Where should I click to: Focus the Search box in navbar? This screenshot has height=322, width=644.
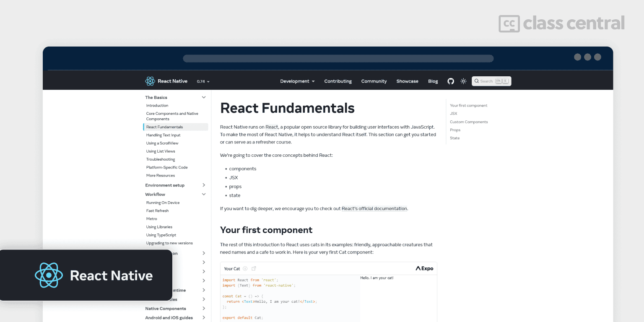(491, 81)
